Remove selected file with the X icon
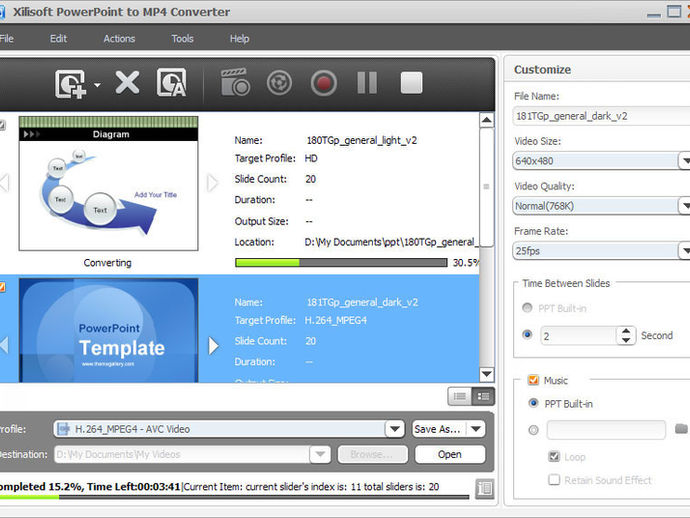 coord(127,82)
